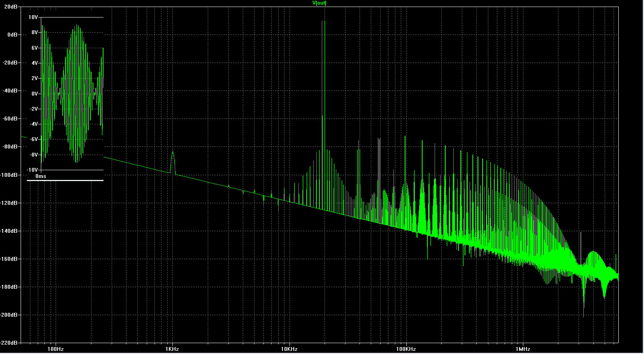Click the inset time-domain waveform plot

72,94
